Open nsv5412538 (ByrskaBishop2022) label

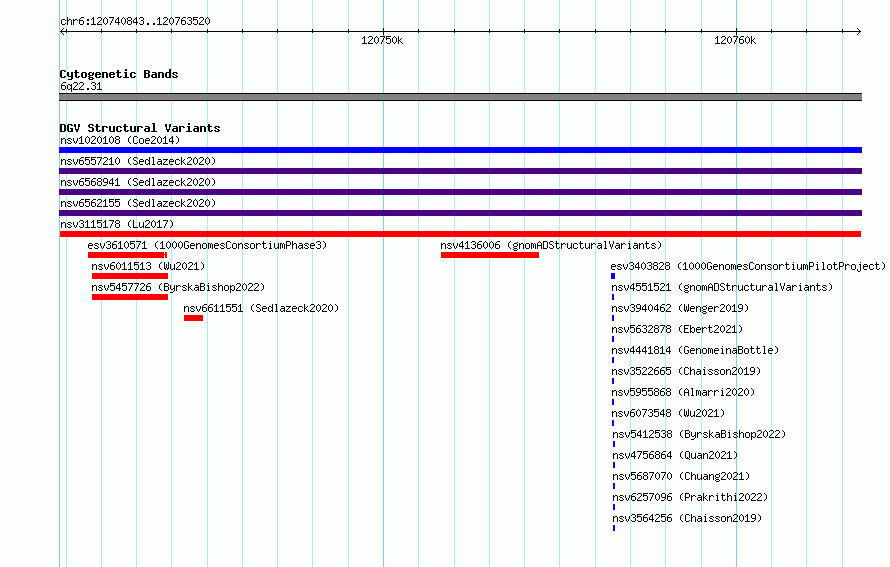pos(699,434)
